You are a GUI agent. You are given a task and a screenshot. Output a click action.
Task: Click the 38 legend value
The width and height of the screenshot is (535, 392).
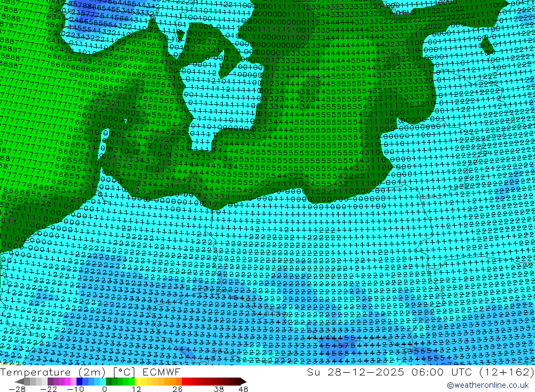pyautogui.click(x=218, y=389)
